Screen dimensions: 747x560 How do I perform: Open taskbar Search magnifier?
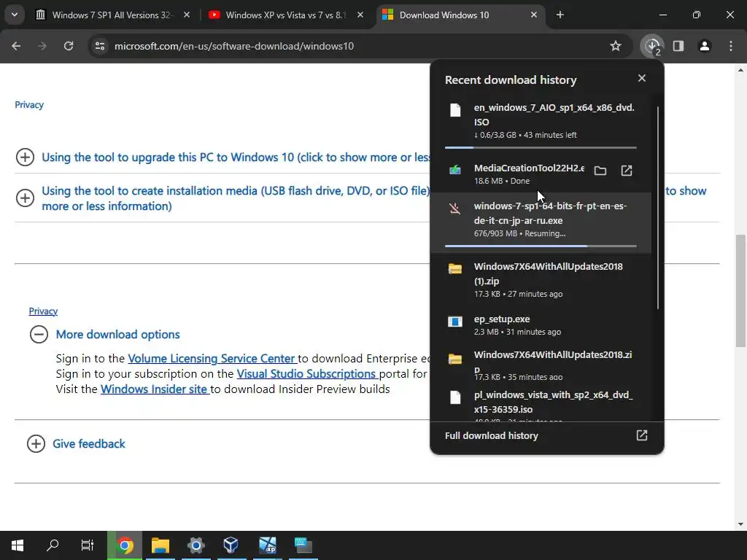[x=53, y=545]
